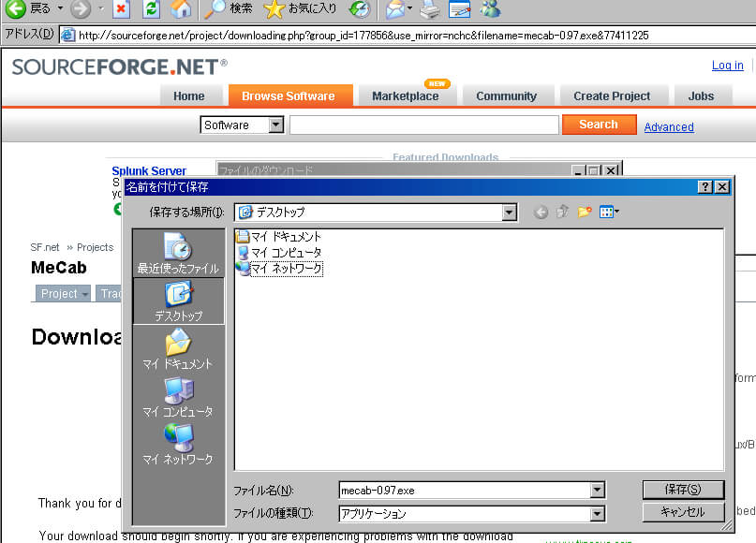Image resolution: width=756 pixels, height=543 pixels.
Task: Open the view menu icon in dialog
Action: tap(608, 213)
